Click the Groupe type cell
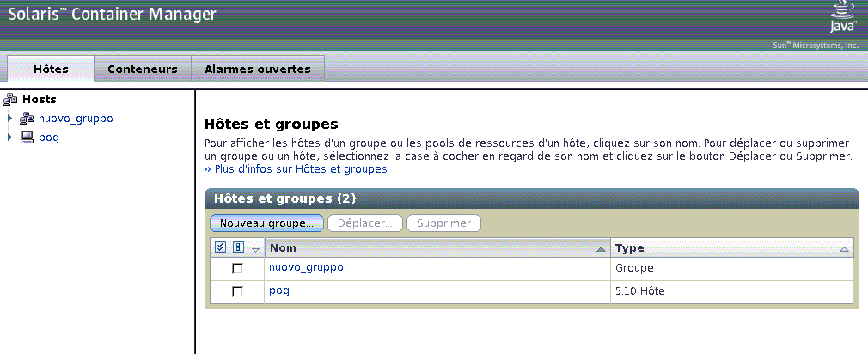Screen dimensions: 868x354 pos(732,268)
